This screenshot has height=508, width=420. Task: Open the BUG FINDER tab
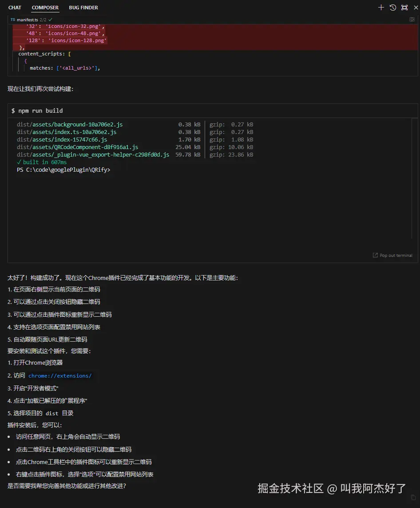83,8
